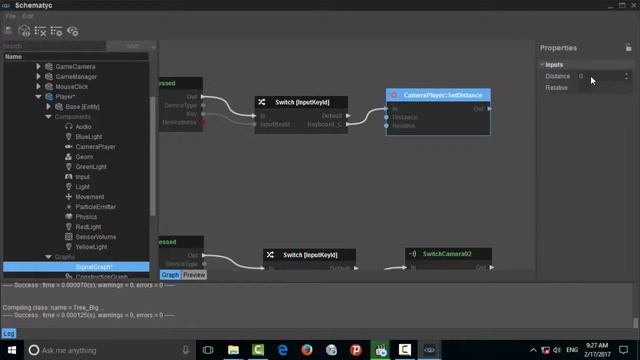Click the BlueLight bulb icon

pyautogui.click(x=69, y=137)
